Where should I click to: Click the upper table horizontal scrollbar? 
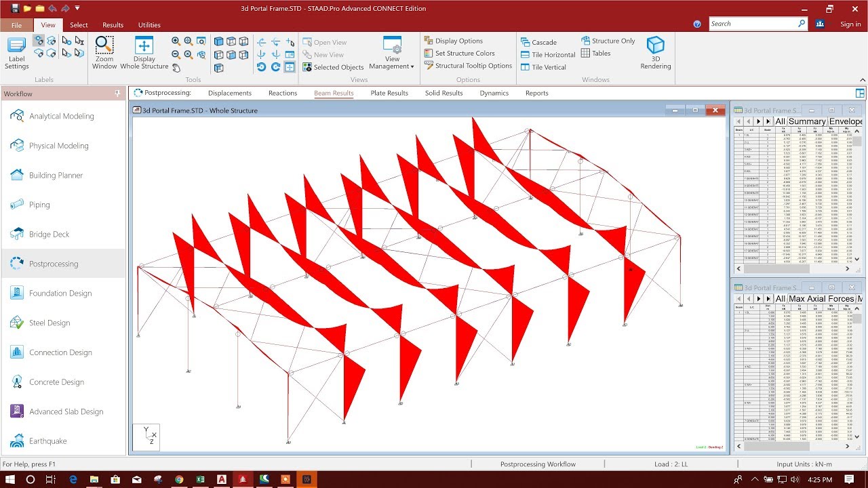pos(793,268)
